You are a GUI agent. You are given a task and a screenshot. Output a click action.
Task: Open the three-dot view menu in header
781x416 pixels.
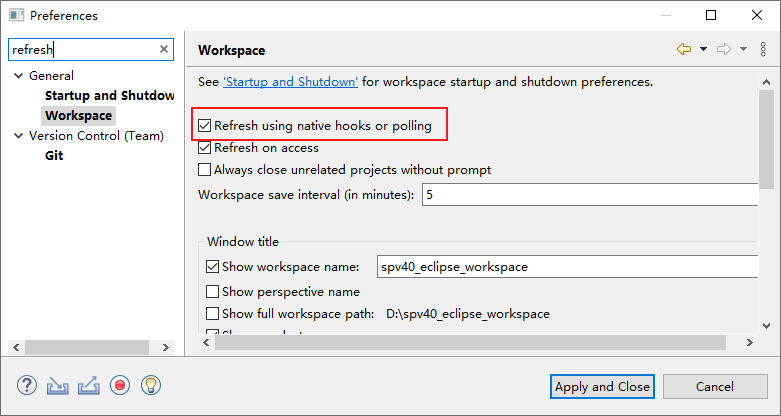[762, 49]
